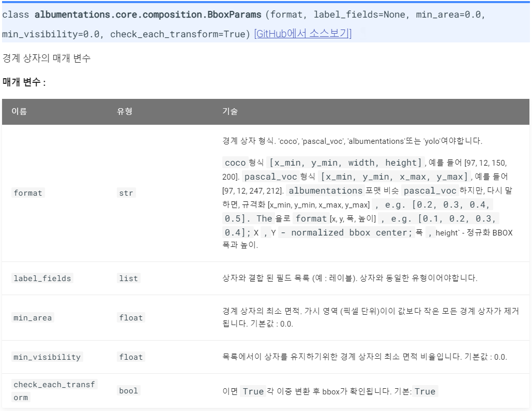Select the min_area parameter name
The width and height of the screenshot is (532, 411).
click(x=33, y=318)
